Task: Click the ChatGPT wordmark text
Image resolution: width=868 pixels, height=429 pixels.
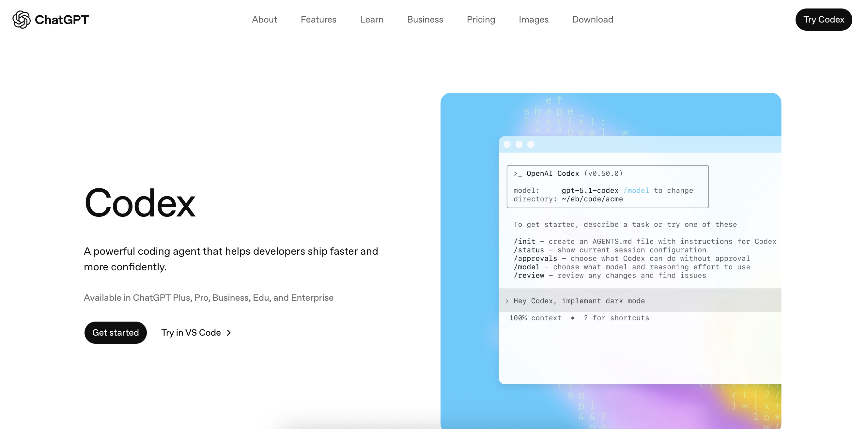Action: tap(62, 20)
